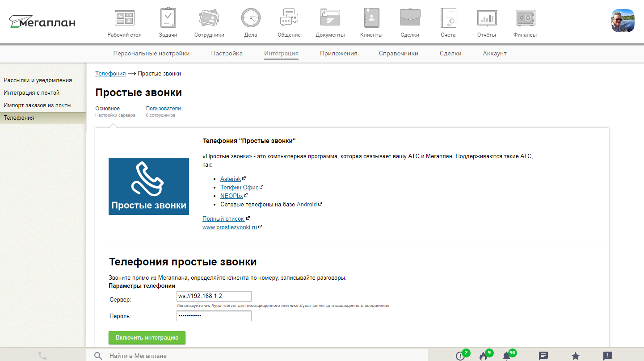Click the search magnifier icon
Image resolution: width=644 pixels, height=361 pixels.
[x=98, y=356]
